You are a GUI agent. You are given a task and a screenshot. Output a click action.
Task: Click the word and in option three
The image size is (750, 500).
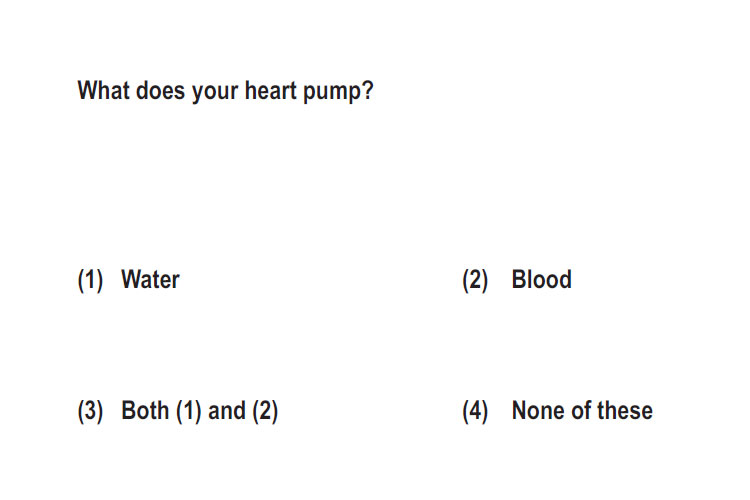pos(227,411)
